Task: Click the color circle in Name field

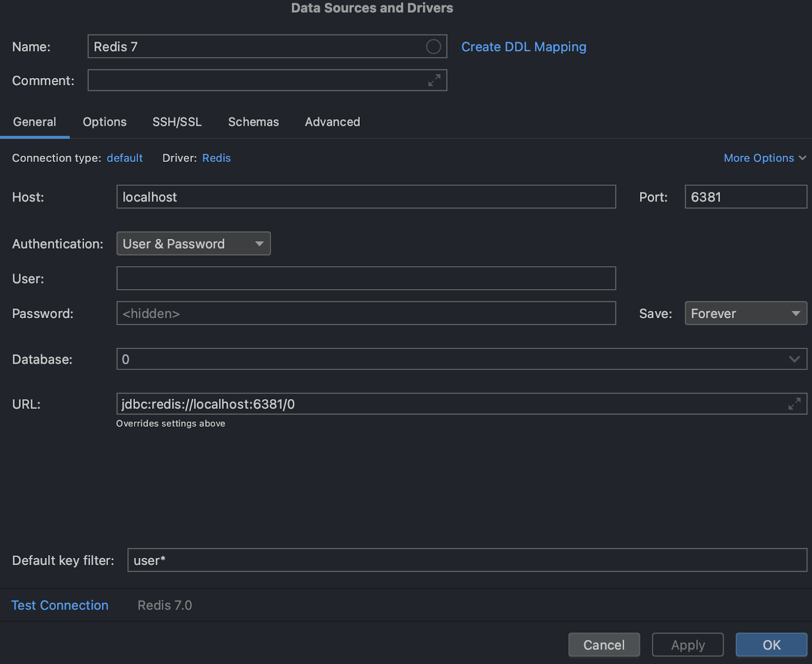Action: pyautogui.click(x=433, y=47)
